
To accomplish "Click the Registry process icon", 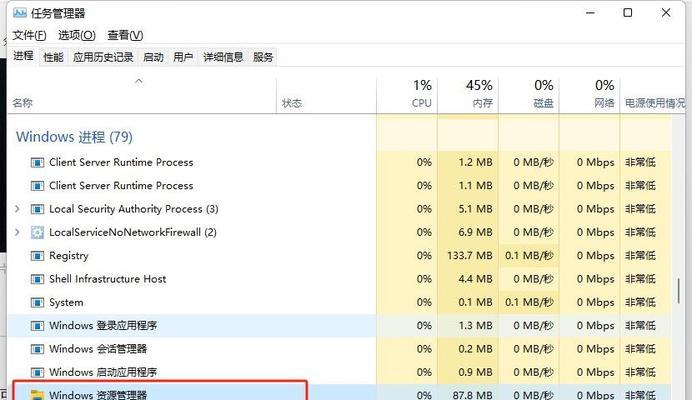I will 37,256.
